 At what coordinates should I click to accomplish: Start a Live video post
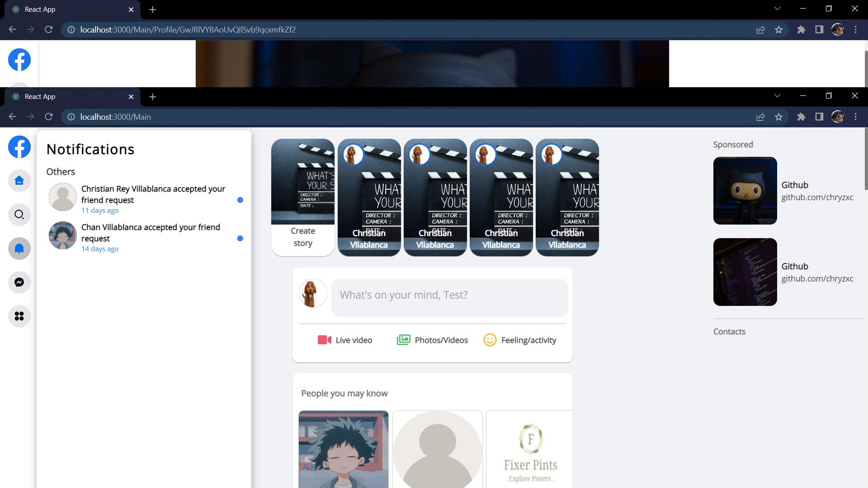[345, 340]
